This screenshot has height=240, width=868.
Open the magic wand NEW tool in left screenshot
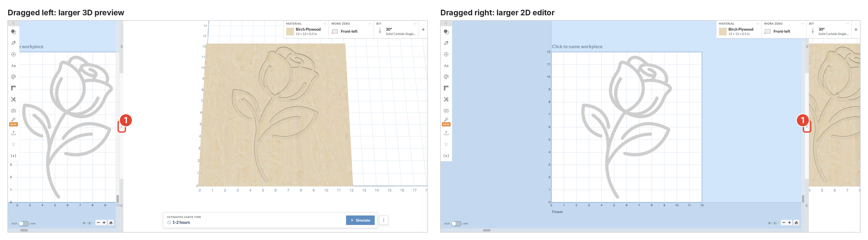(x=14, y=122)
